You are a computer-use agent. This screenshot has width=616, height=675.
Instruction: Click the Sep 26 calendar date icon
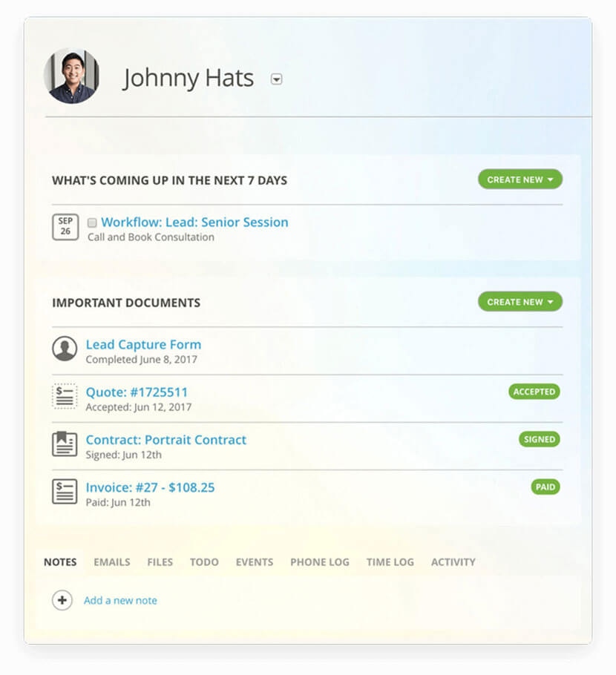pyautogui.click(x=65, y=227)
